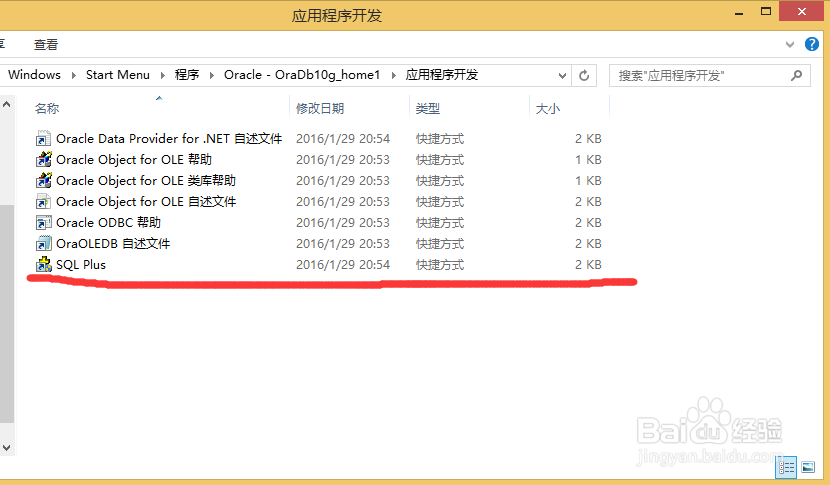Sort by the 类型 column header
This screenshot has width=830, height=485.
point(428,109)
